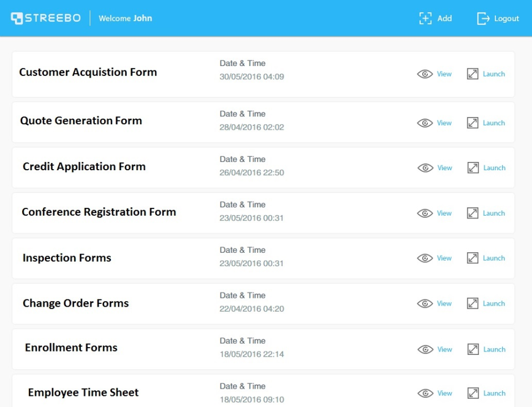Viewport: 532px width, 407px height.
Task: Click the Logout door icon
Action: (x=483, y=18)
